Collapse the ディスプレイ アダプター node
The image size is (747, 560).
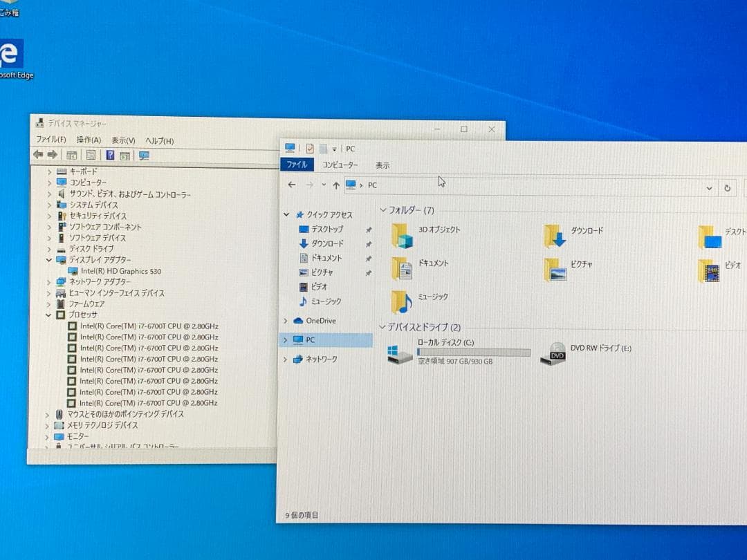(49, 260)
